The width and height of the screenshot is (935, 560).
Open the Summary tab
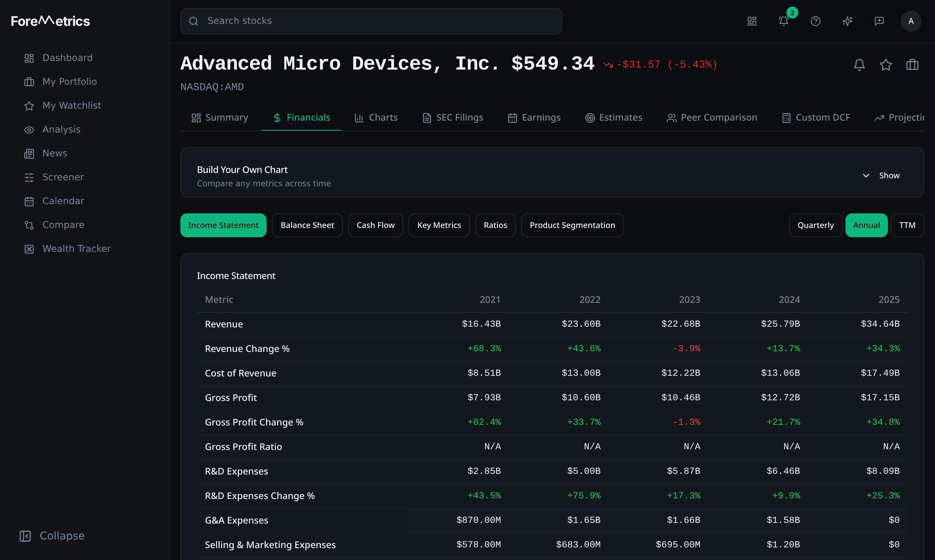click(220, 118)
